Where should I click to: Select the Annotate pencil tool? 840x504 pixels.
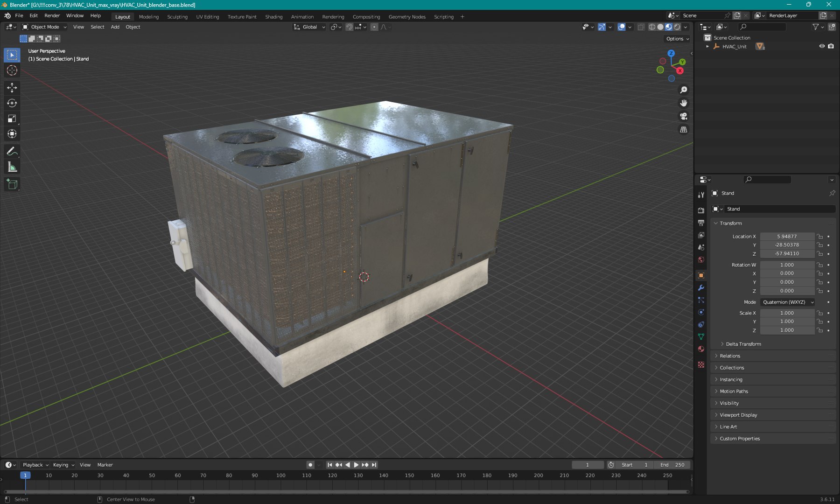click(12, 152)
